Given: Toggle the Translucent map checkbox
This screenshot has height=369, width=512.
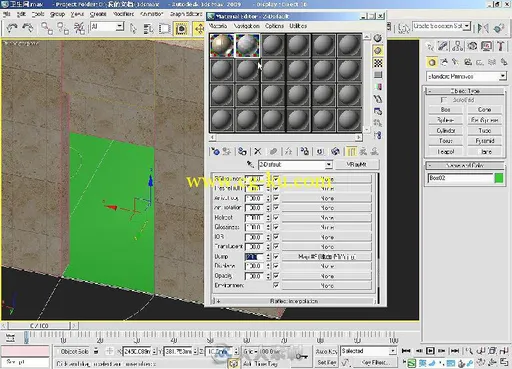Looking at the screenshot, I should click(x=276, y=247).
